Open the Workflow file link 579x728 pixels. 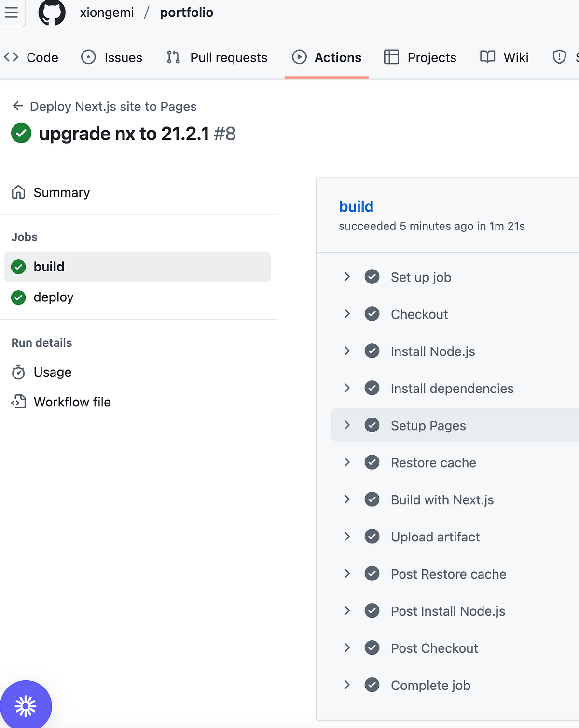[72, 402]
